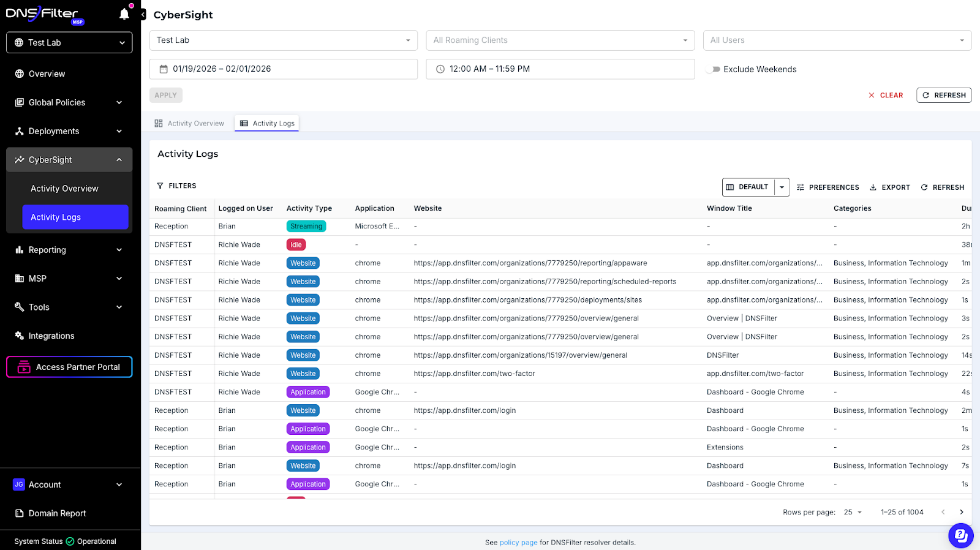
Task: Open the Default view dropdown arrow
Action: 782,187
